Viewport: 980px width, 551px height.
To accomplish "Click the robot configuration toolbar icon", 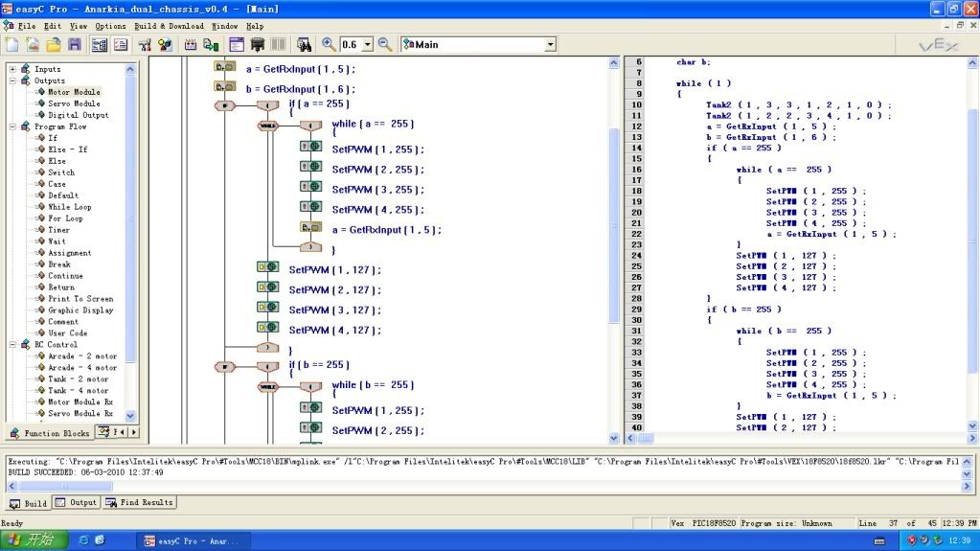I will point(145,44).
